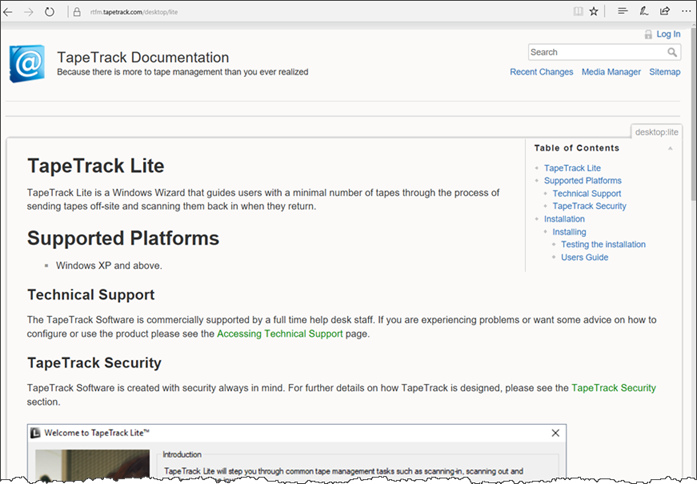Click the TapeTrack Documentation site title
The width and height of the screenshot is (697, 484).
pos(143,57)
